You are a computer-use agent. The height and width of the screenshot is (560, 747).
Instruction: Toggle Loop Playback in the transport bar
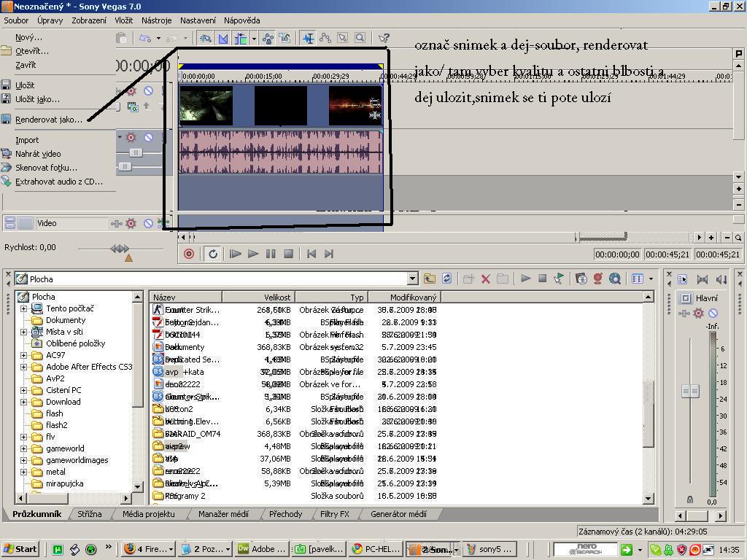(213, 254)
